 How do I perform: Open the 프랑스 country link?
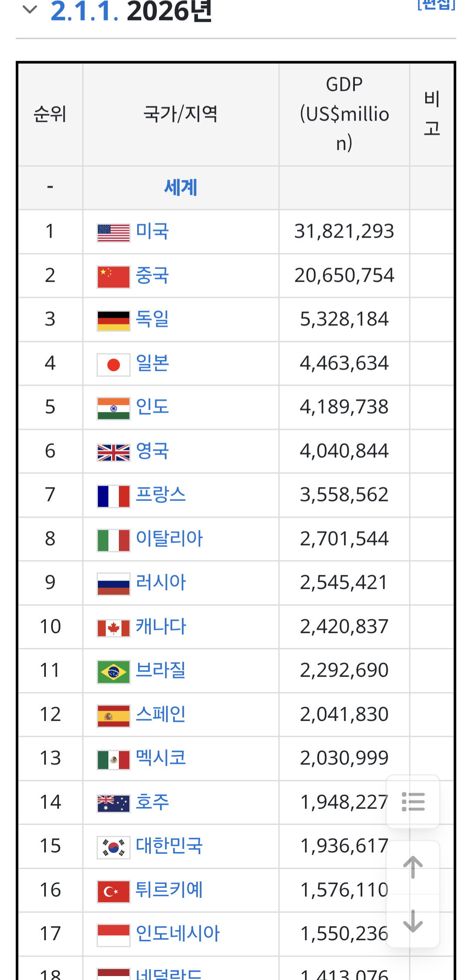coord(161,495)
